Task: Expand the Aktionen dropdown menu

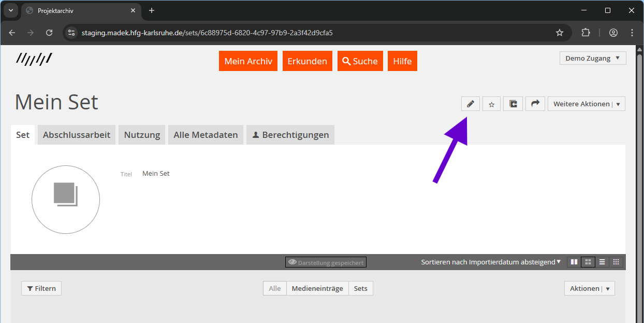Action: click(x=589, y=288)
